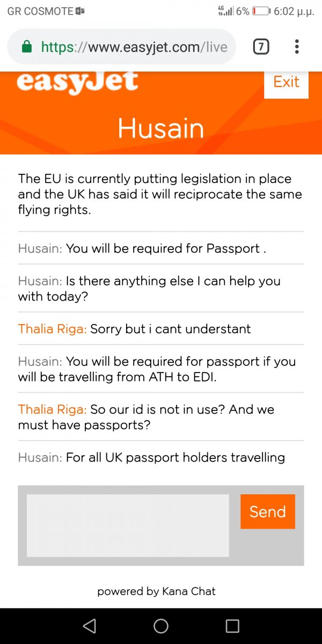Open the Chrome tab switcher showing 7
Image resolution: width=322 pixels, height=644 pixels.
pyautogui.click(x=261, y=47)
